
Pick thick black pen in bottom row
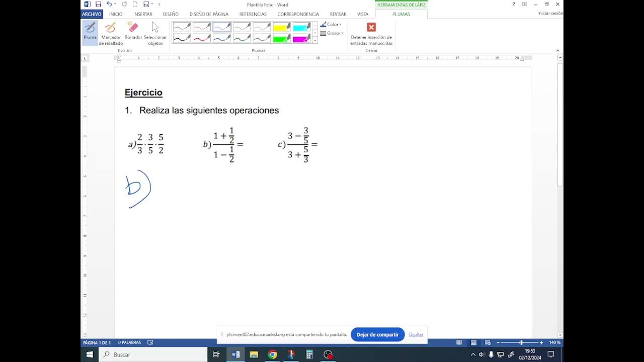[x=182, y=38]
